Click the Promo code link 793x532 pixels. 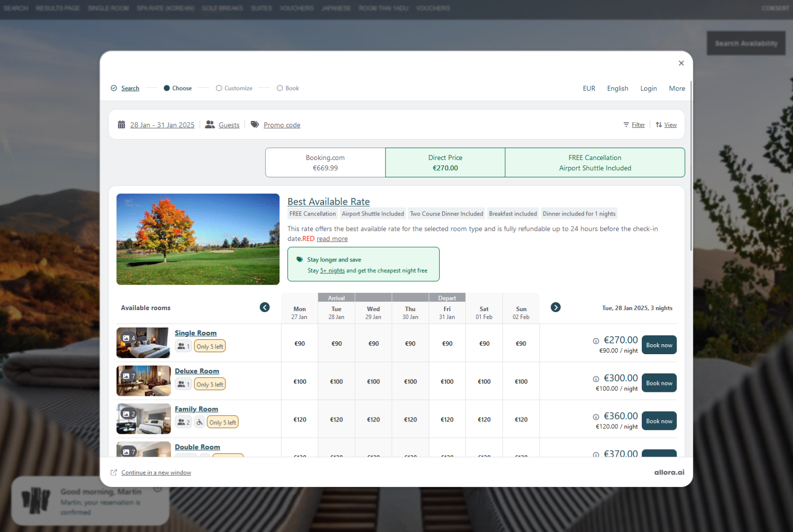pyautogui.click(x=282, y=125)
